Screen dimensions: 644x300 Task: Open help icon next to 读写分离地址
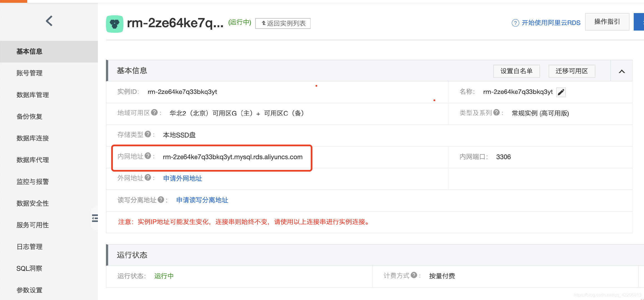click(161, 199)
